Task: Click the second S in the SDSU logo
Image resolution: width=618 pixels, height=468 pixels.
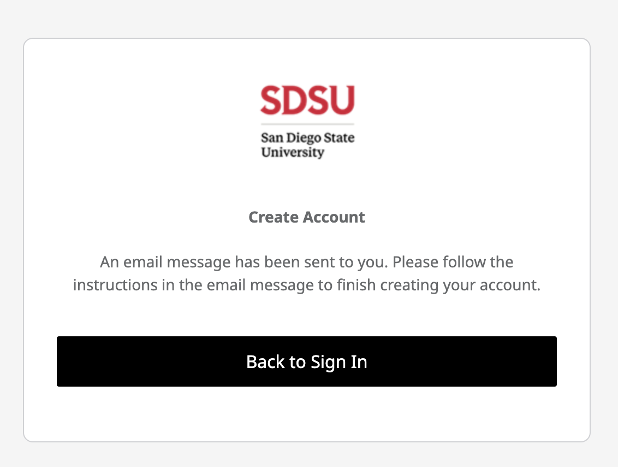Action: [x=319, y=100]
